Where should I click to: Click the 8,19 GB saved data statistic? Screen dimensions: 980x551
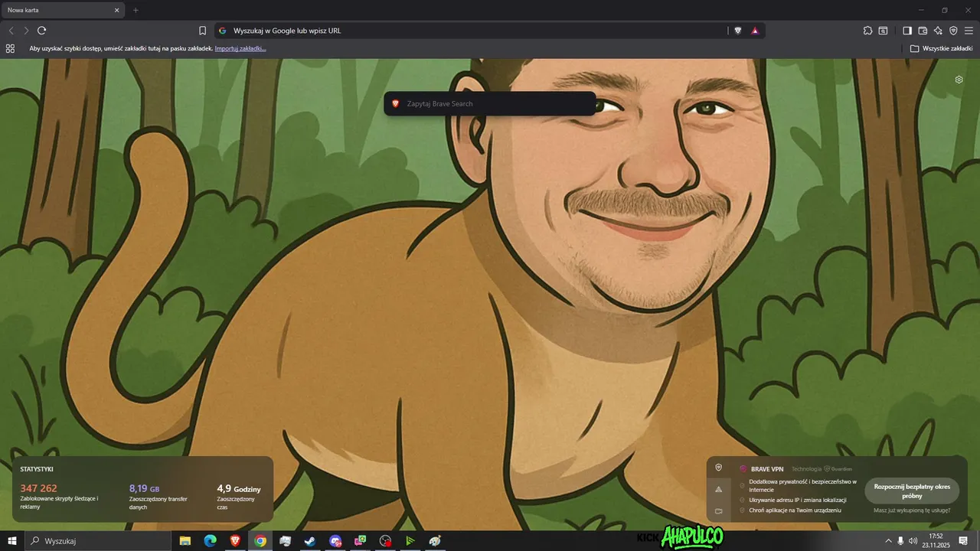tap(144, 488)
